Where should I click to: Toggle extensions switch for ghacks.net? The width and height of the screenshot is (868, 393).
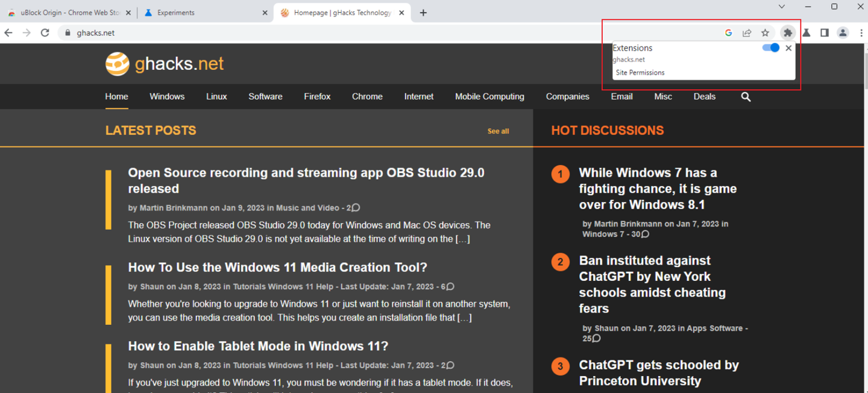point(770,48)
